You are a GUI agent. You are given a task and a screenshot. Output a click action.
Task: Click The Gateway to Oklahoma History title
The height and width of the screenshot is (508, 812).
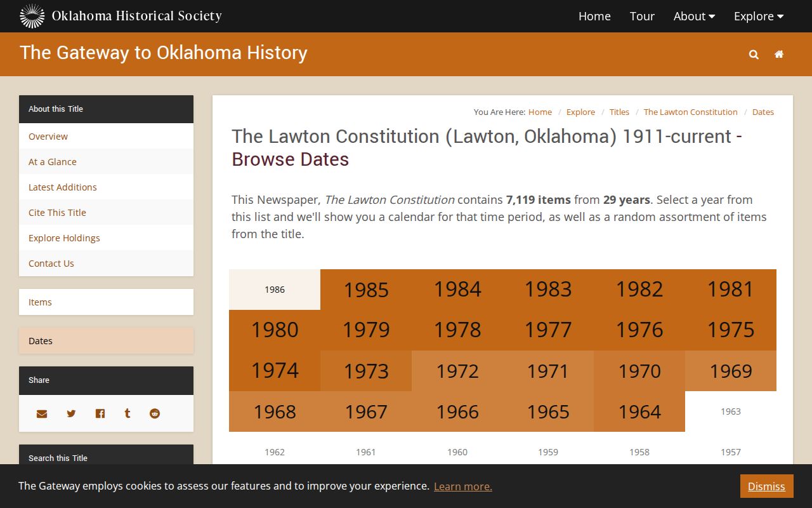[164, 53]
